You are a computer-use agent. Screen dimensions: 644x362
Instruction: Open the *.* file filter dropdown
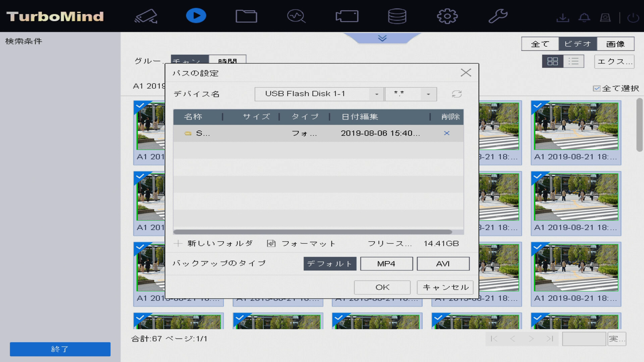[428, 94]
